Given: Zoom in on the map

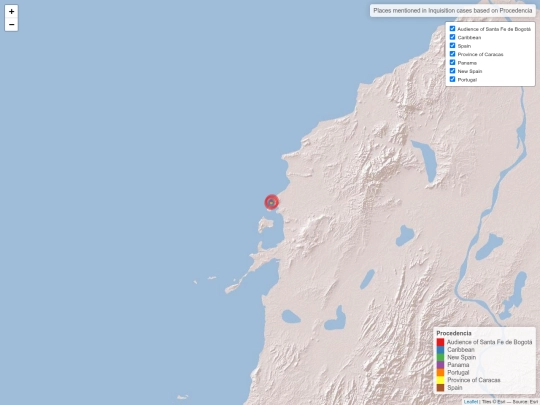Looking at the screenshot, I should click(11, 11).
